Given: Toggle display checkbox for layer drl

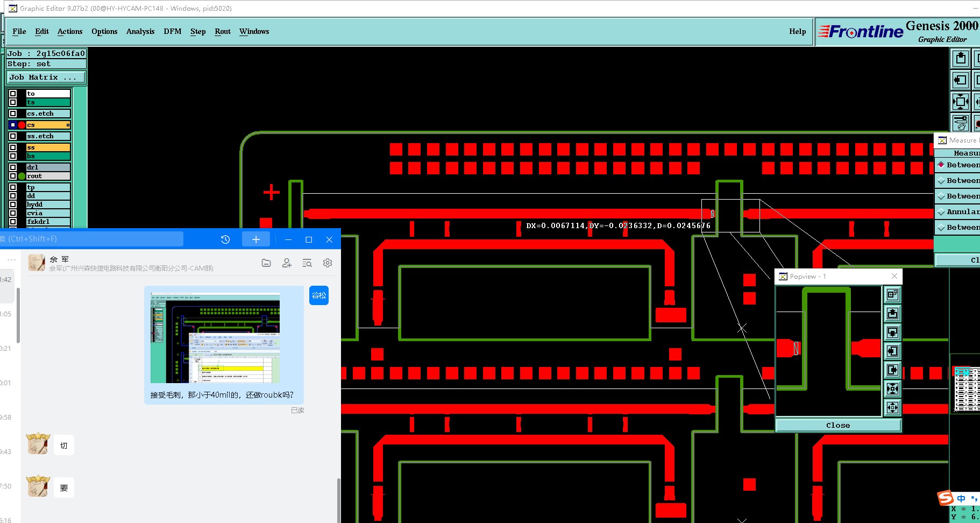Looking at the screenshot, I should point(13,167).
